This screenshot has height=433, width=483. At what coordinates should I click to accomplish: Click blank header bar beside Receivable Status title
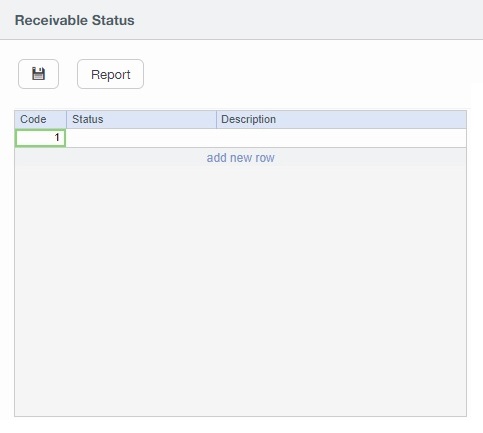308,20
